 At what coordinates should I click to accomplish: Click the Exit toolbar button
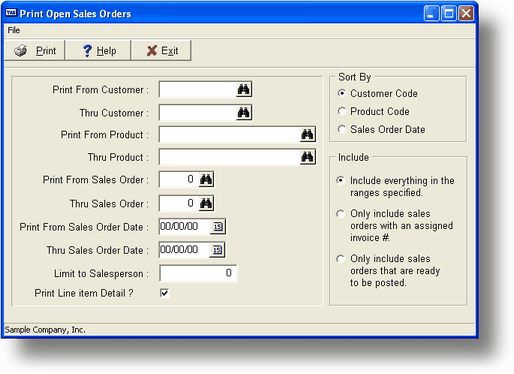click(162, 51)
